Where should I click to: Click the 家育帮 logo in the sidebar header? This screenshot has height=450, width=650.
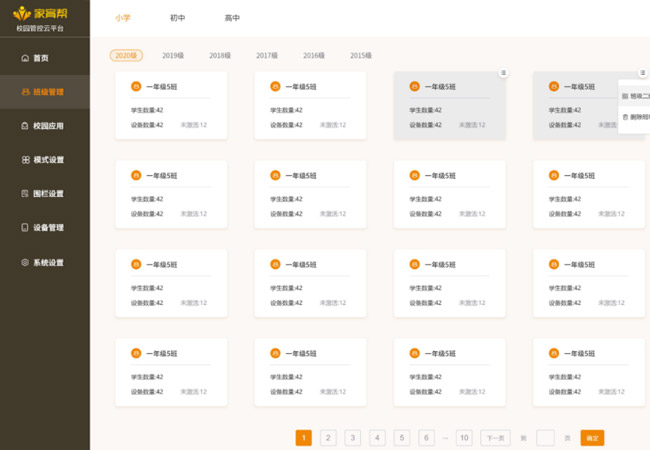click(x=40, y=13)
